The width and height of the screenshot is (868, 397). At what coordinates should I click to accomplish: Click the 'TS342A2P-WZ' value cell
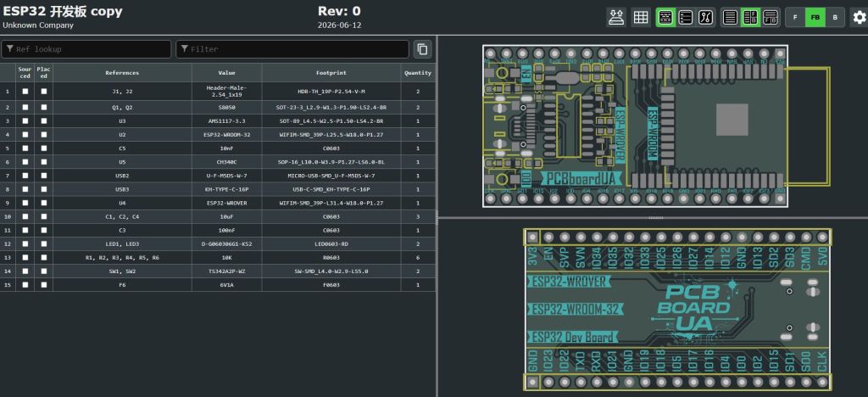[227, 271]
